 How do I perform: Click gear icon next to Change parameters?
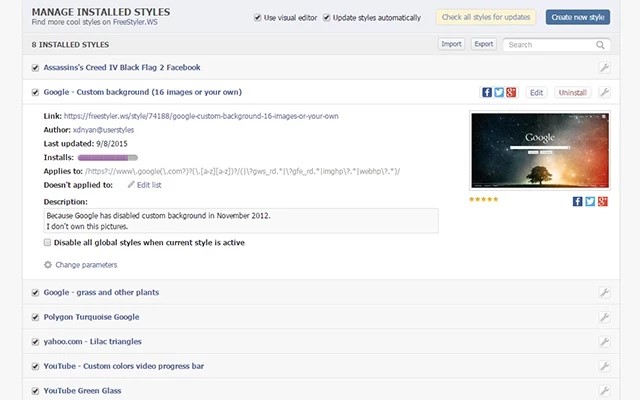(48, 264)
